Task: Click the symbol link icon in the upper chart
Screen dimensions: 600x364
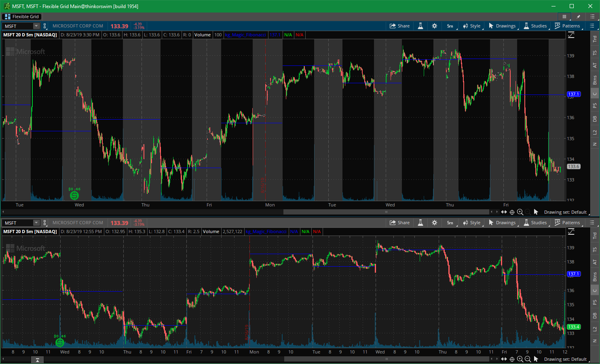Action: click(x=45, y=26)
